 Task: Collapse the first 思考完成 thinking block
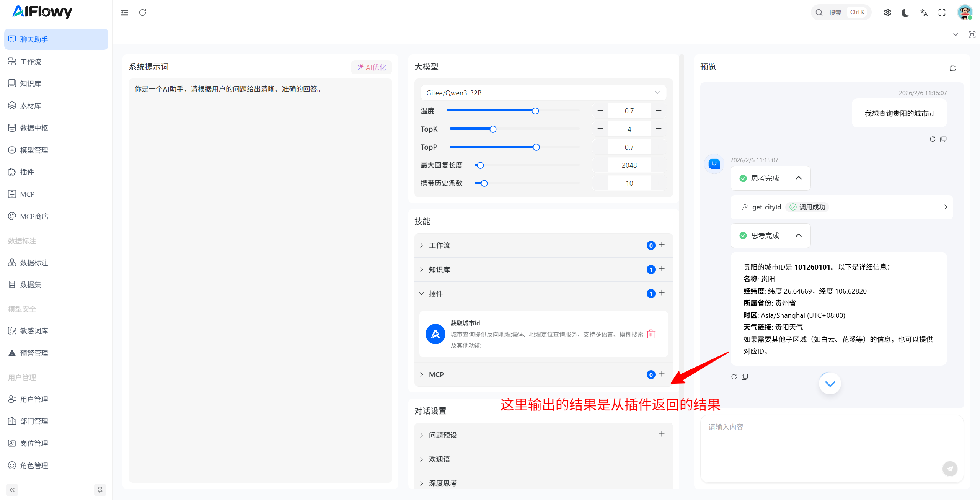(x=798, y=178)
